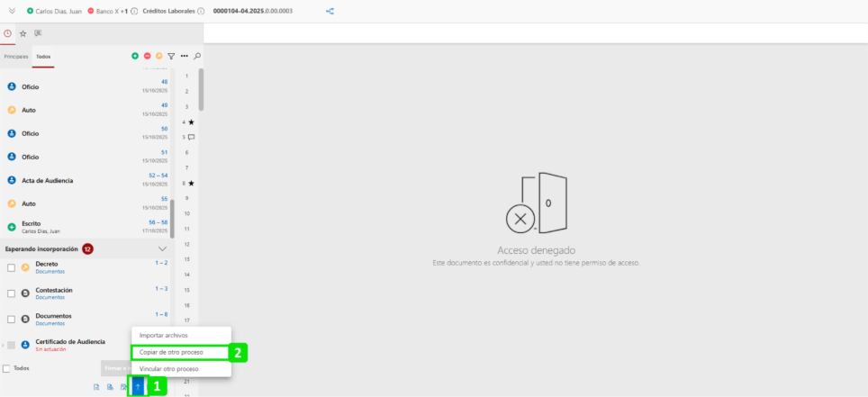Choose Copiar de otro proceso
The image size is (868, 397).
coord(171,352)
